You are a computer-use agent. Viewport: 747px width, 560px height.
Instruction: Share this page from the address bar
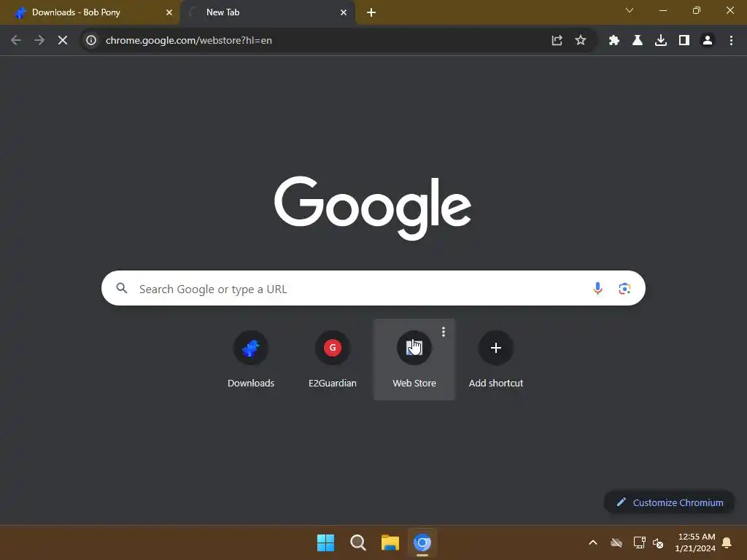coord(557,41)
